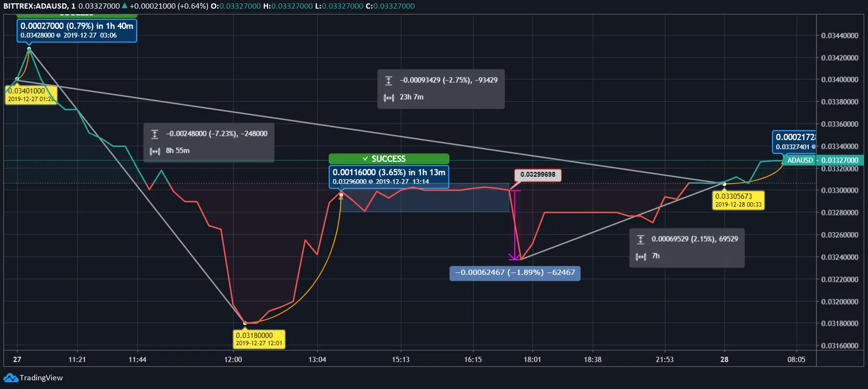Click the time-range icon next to 8h 55m

pyautogui.click(x=154, y=151)
